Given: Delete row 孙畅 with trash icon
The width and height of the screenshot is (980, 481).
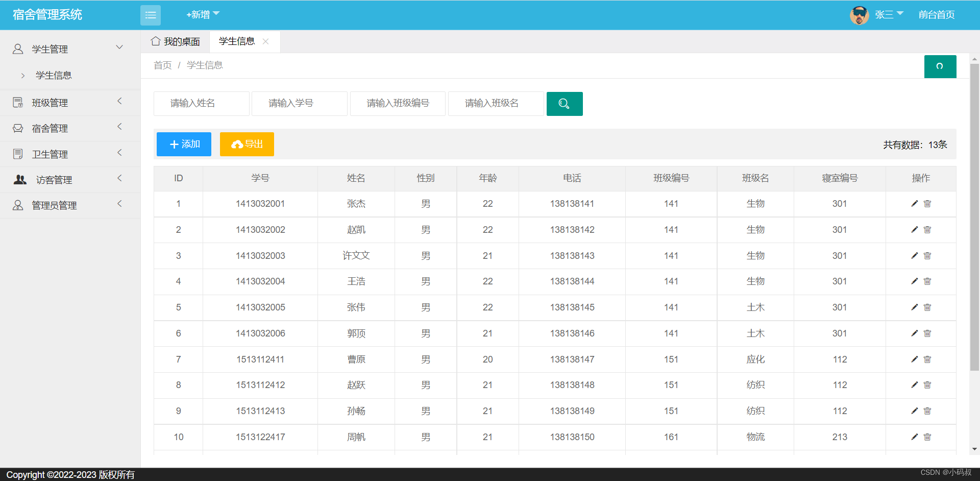Looking at the screenshot, I should coord(927,411).
